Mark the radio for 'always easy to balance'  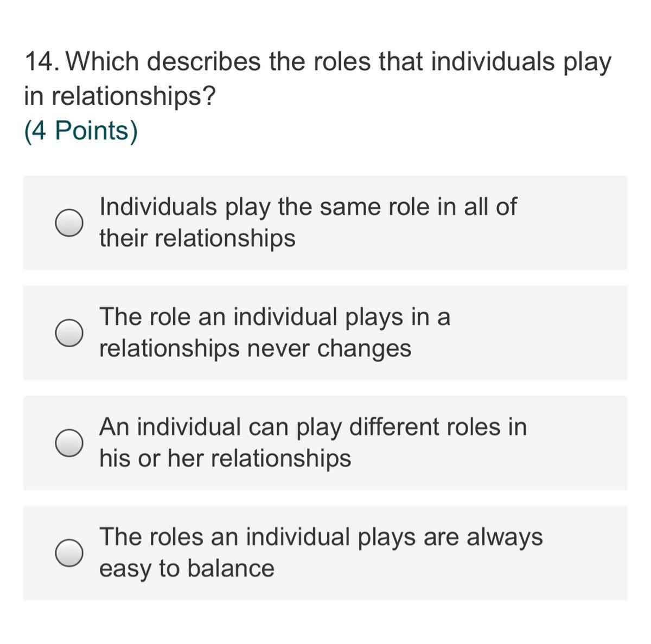tap(69, 553)
